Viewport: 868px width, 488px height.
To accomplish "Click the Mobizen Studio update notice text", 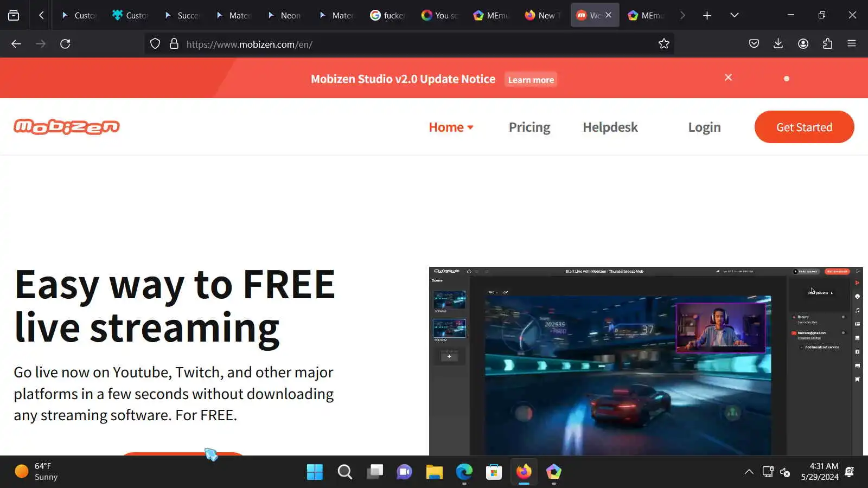I will coord(403,79).
